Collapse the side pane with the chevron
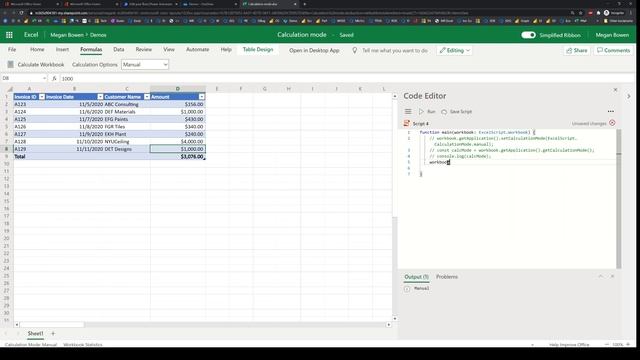The width and height of the screenshot is (640, 360). [x=629, y=96]
